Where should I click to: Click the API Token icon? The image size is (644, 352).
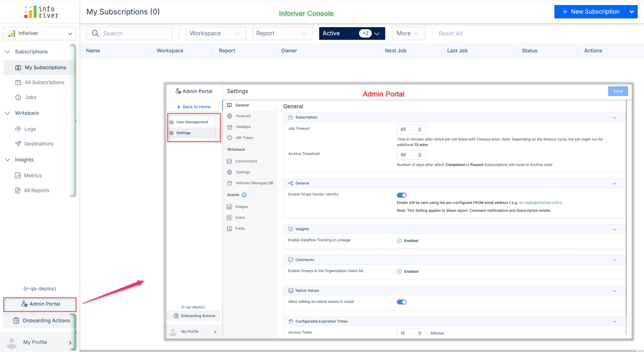point(229,138)
